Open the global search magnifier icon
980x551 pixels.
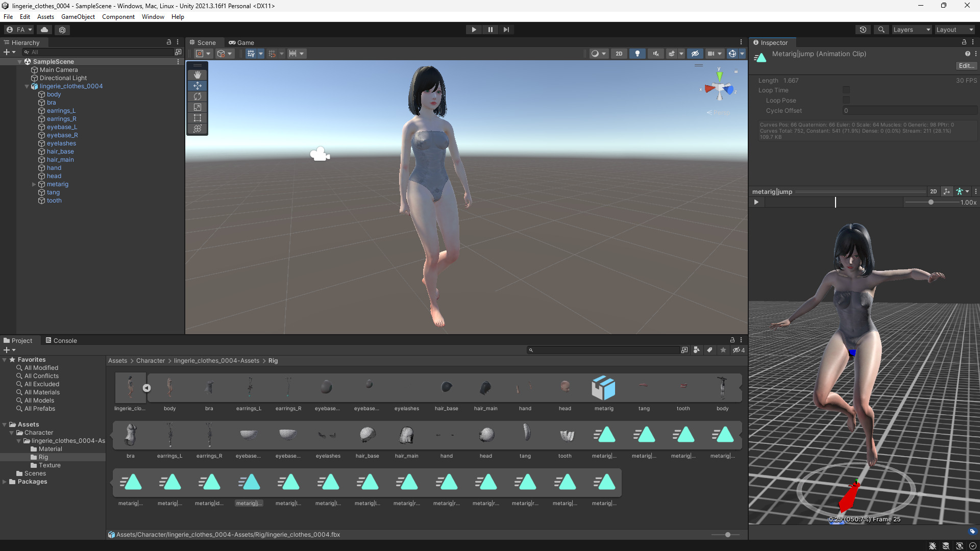pyautogui.click(x=881, y=30)
